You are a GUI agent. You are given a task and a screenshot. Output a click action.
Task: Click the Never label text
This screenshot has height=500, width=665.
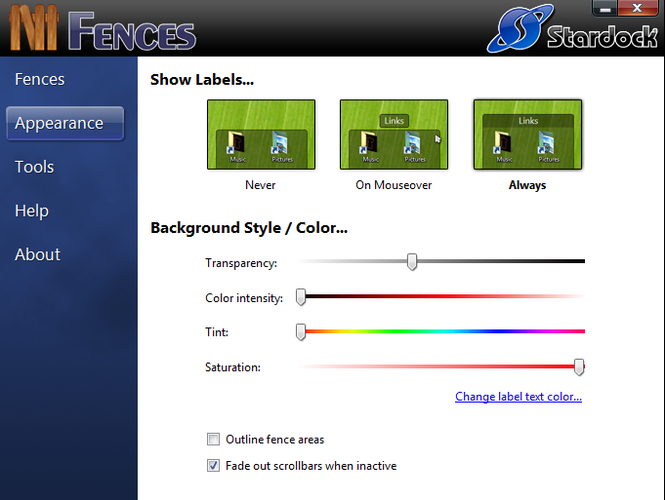(x=260, y=185)
